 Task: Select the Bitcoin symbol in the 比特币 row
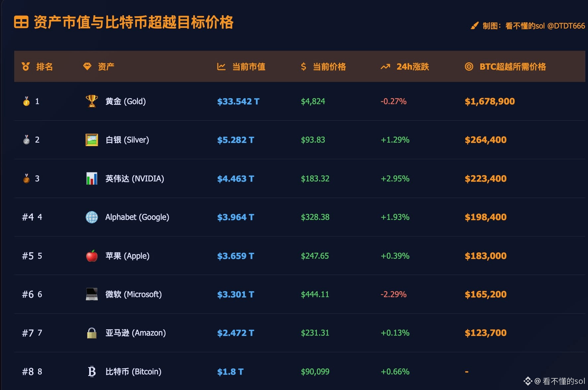coord(91,371)
